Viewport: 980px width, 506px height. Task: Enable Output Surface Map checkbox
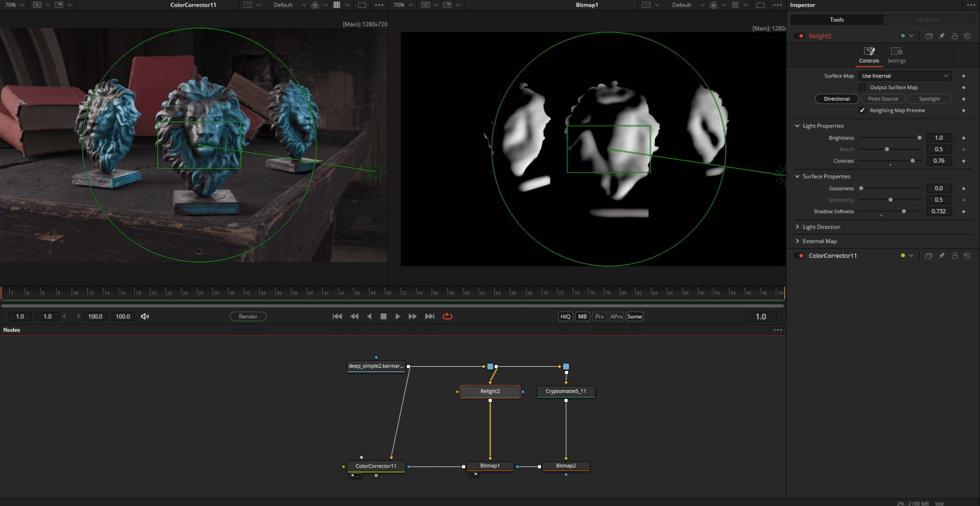pyautogui.click(x=863, y=87)
